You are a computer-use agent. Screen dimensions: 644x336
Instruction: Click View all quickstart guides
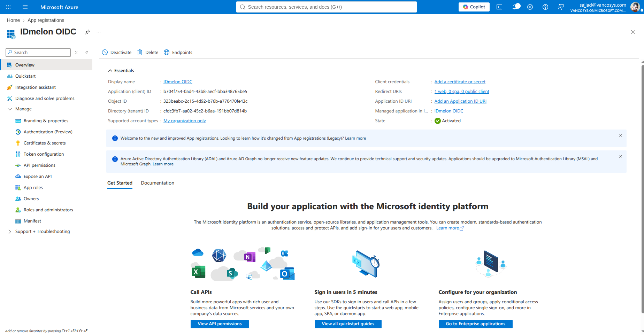click(x=348, y=324)
